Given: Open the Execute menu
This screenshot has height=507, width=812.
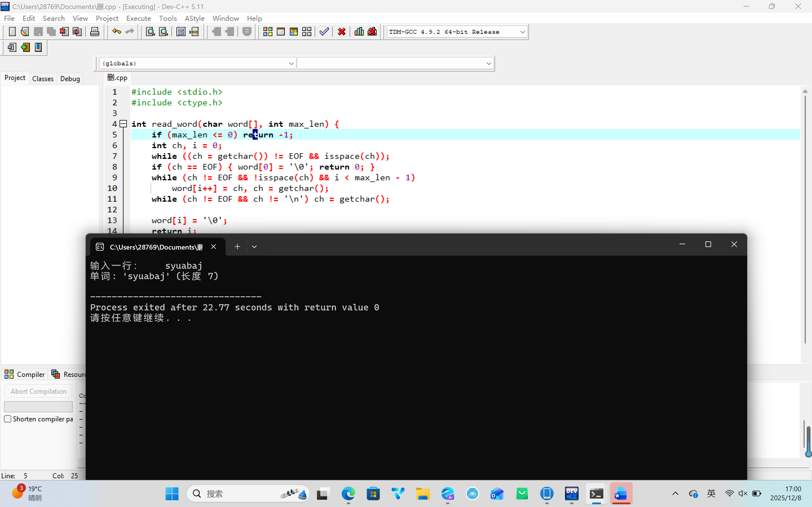Looking at the screenshot, I should click(x=138, y=18).
